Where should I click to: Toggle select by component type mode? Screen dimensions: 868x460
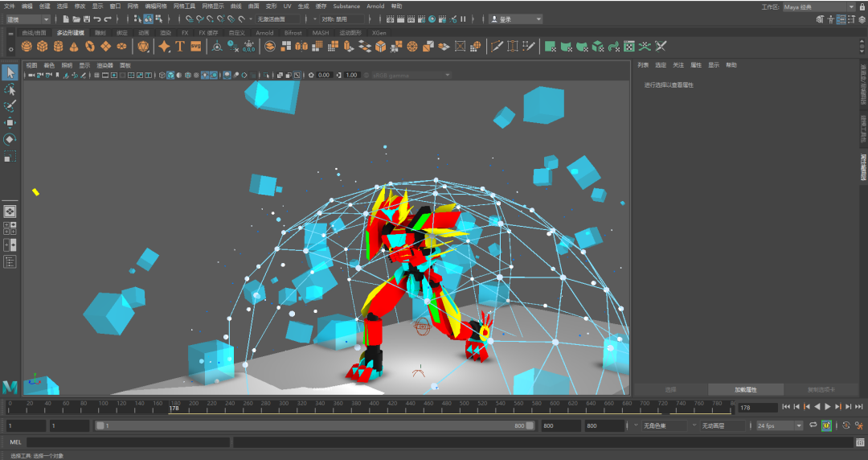click(159, 18)
